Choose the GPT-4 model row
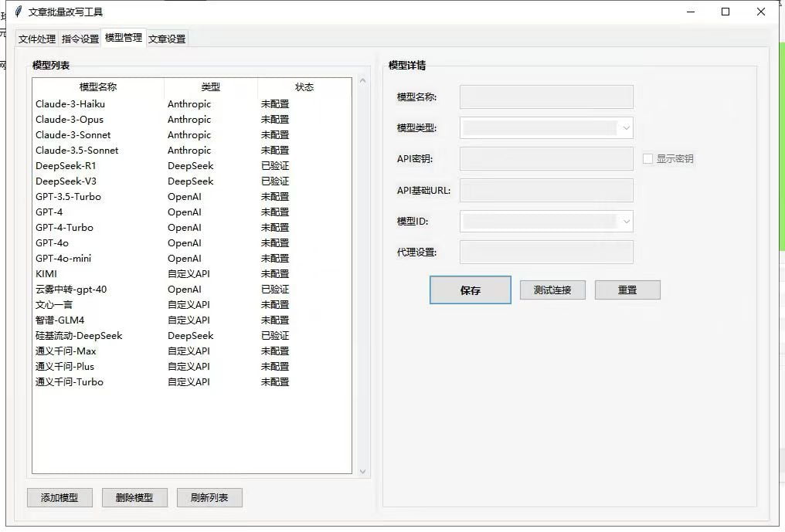Viewport: 785px width, 532px height. tap(192, 212)
